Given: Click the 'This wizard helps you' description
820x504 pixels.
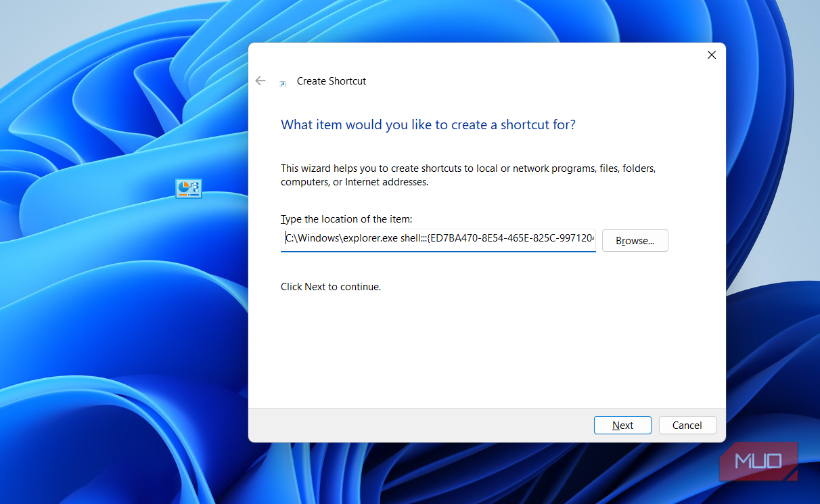Looking at the screenshot, I should [x=468, y=175].
